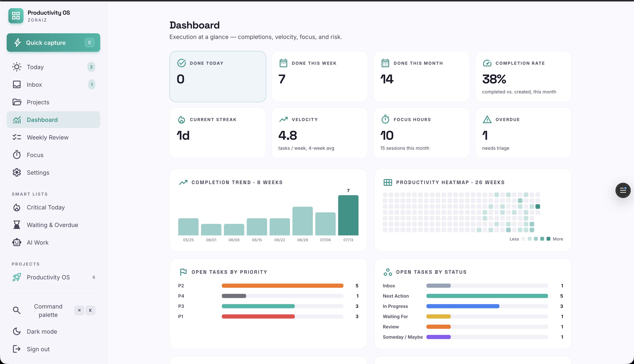Click the "Waiting For" status label
This screenshot has width=634, height=364.
tap(395, 316)
